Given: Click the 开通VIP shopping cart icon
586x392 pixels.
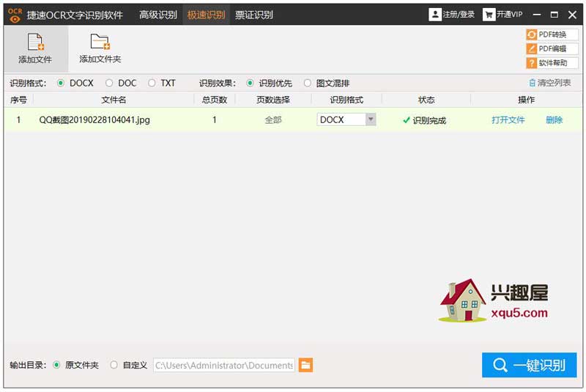Looking at the screenshot, I should coord(489,14).
